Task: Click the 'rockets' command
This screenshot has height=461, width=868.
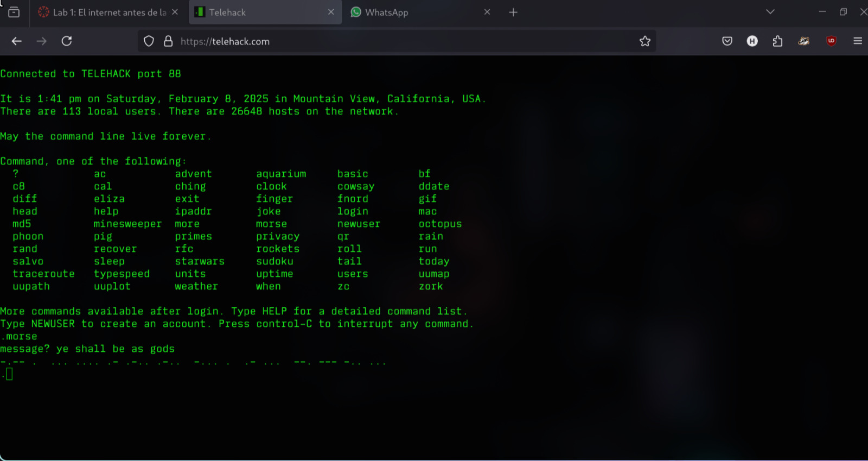Action: coord(278,249)
